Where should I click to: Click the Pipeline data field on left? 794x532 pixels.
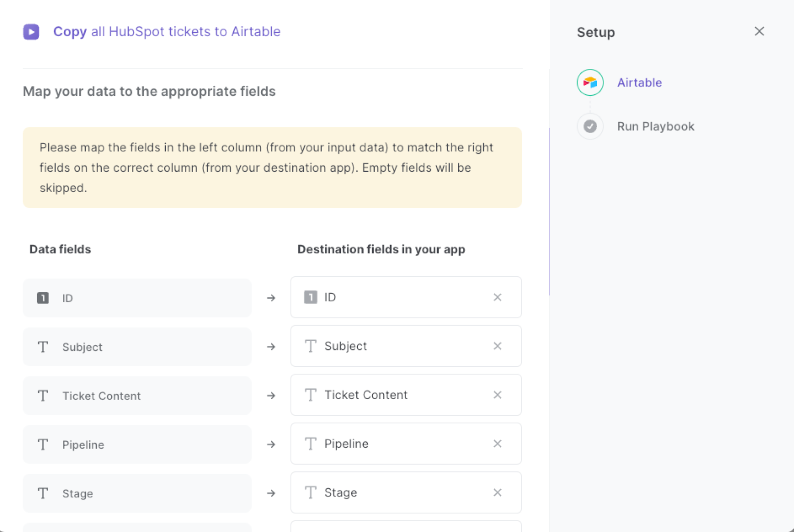coord(137,445)
